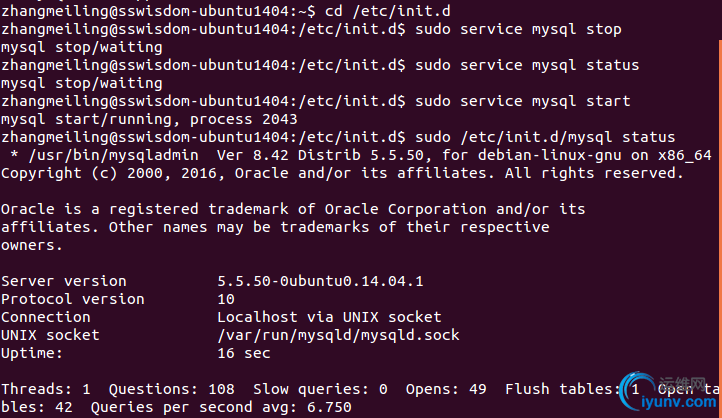Click the first 'mysql stop/waiting' output line
Screen dimensions: 722x418
(x=82, y=47)
